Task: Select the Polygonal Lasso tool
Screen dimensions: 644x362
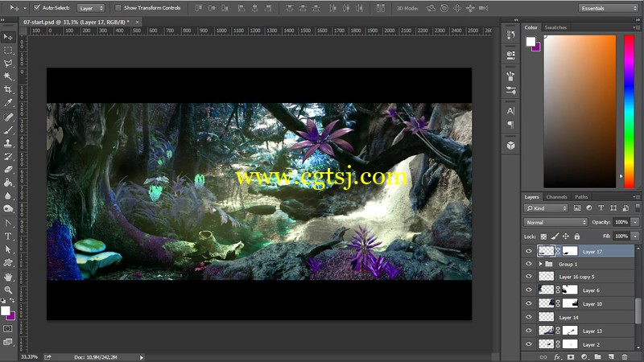Action: [8, 64]
